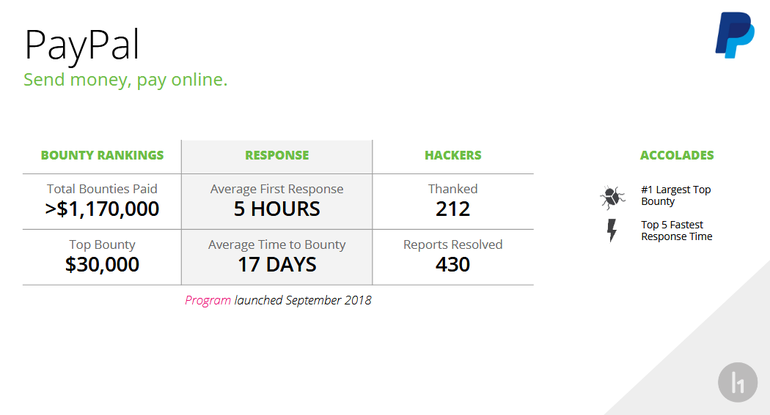The width and height of the screenshot is (770, 415).
Task: Click the lightning bolt icon
Action: [x=611, y=231]
